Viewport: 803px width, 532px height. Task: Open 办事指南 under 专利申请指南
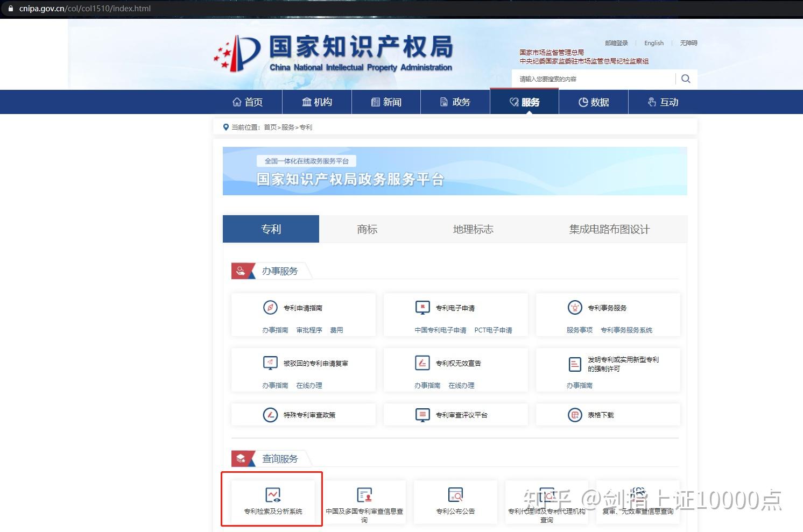click(x=275, y=330)
